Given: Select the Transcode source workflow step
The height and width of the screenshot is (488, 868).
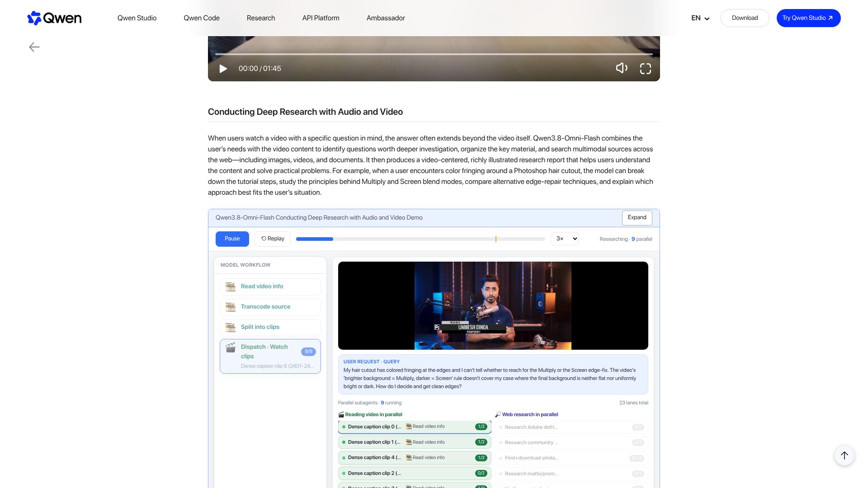Looking at the screenshot, I should (270, 307).
